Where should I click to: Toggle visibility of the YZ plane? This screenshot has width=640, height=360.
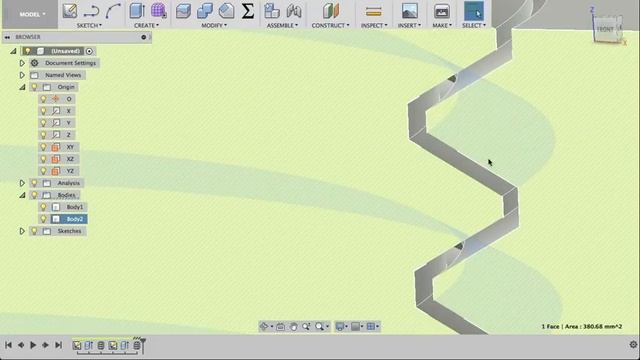[43, 171]
